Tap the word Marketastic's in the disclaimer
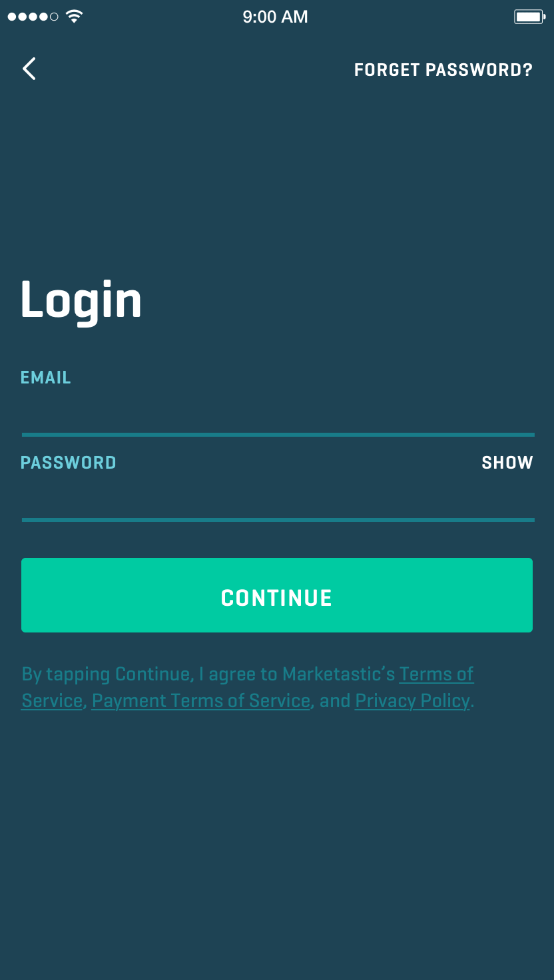 [x=338, y=674]
